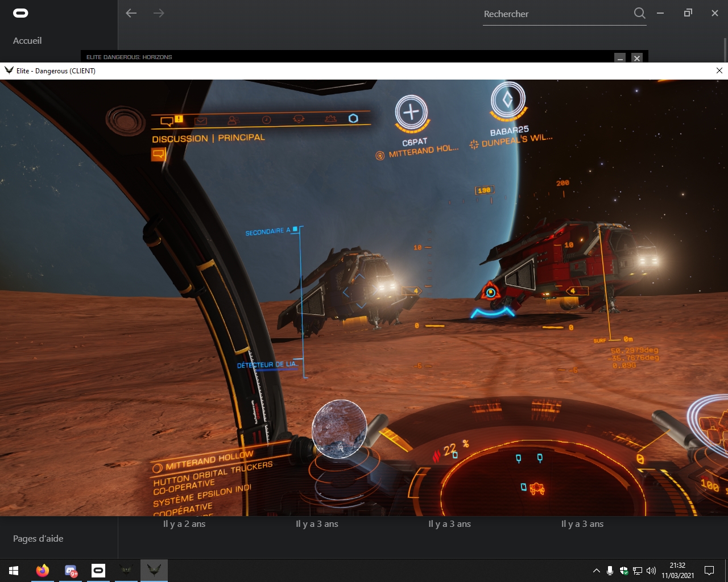728x582 pixels.
Task: Open the volume control in the tray
Action: pyautogui.click(x=651, y=571)
